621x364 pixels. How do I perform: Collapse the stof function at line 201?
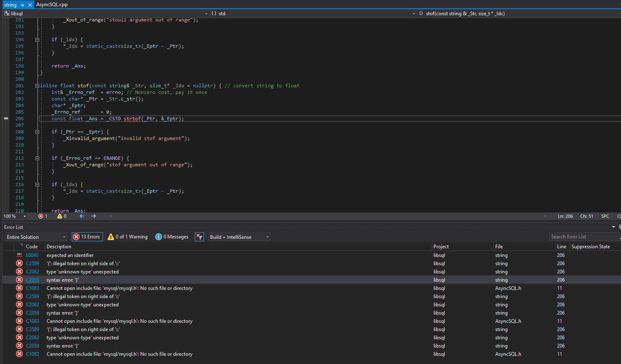coord(37,86)
